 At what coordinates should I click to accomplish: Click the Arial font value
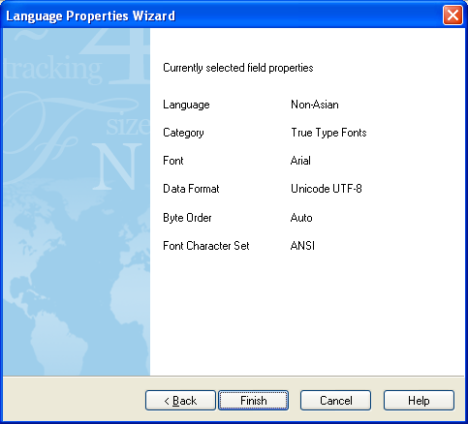[301, 161]
